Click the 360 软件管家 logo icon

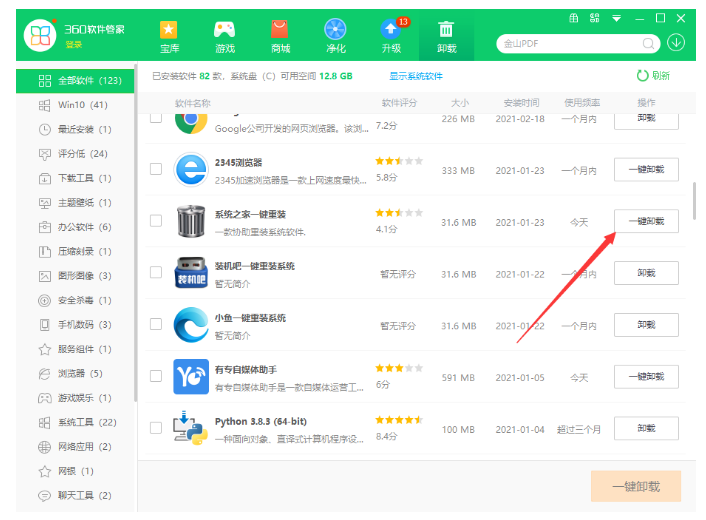(x=41, y=35)
